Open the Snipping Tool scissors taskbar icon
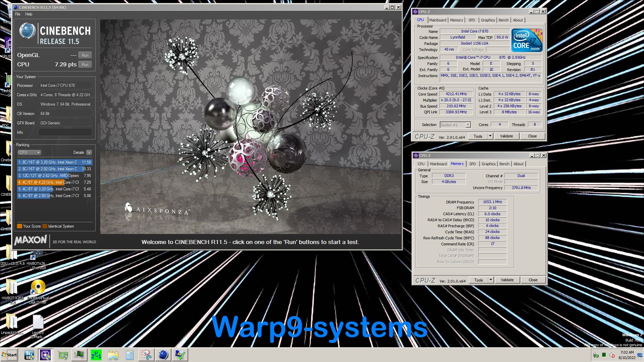Screen dimensions: 644x362 147,355
